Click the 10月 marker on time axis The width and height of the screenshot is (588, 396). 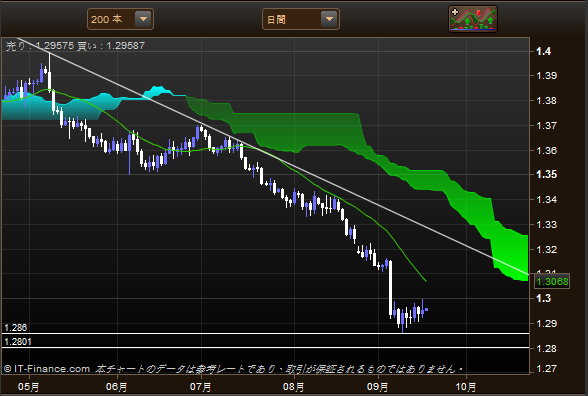coord(466,387)
